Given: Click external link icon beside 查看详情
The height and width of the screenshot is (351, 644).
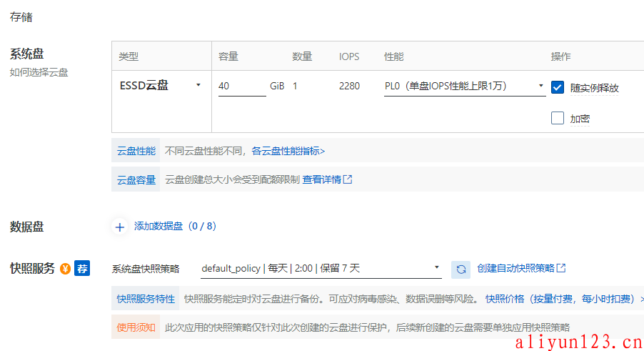Looking at the screenshot, I should coord(348,179).
